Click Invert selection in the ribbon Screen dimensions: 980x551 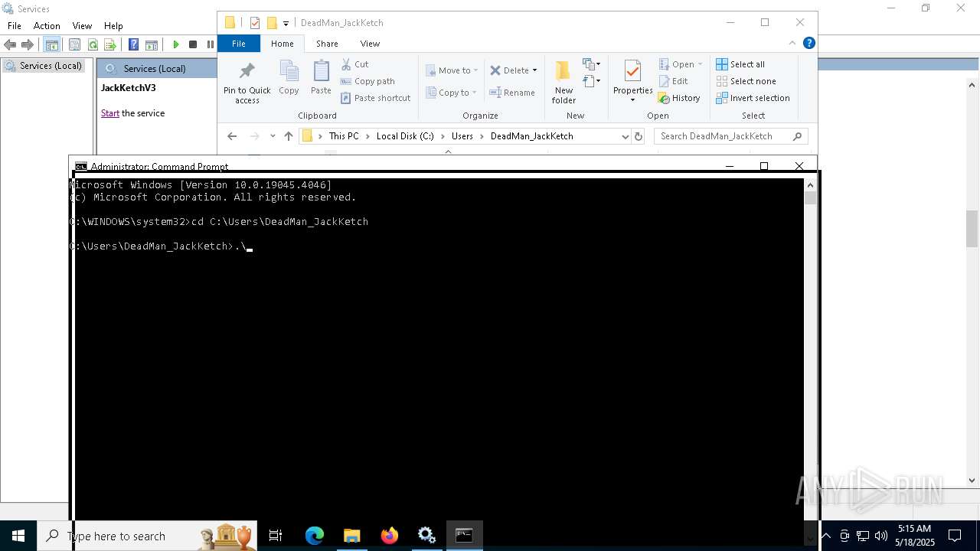click(753, 98)
